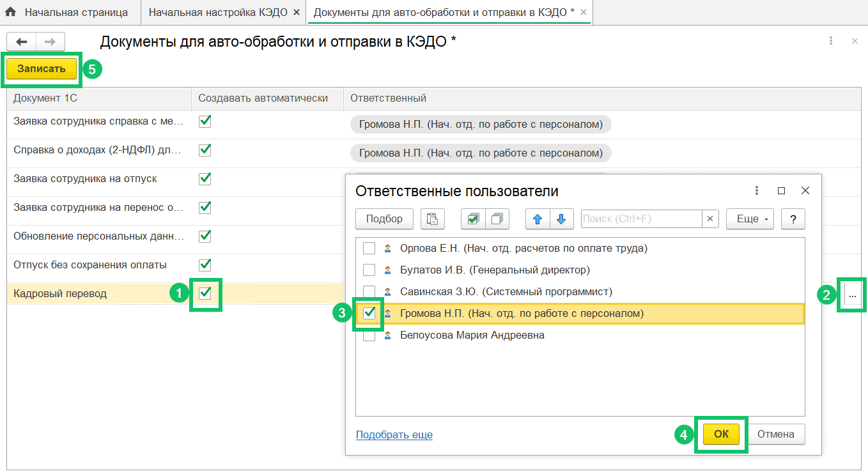Viewport: 868px width, 476px height.
Task: Toggle auto-create for Обновление персональных данных
Action: [x=205, y=236]
